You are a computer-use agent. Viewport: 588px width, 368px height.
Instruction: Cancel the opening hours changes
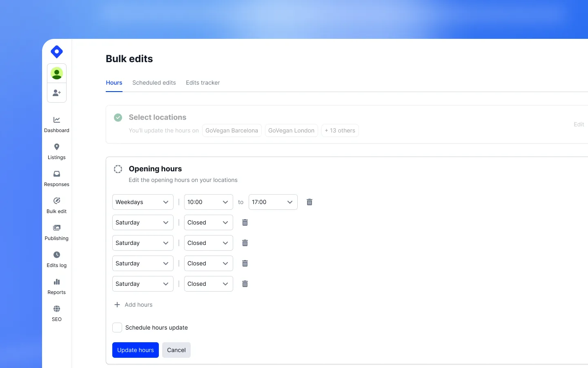(x=176, y=350)
